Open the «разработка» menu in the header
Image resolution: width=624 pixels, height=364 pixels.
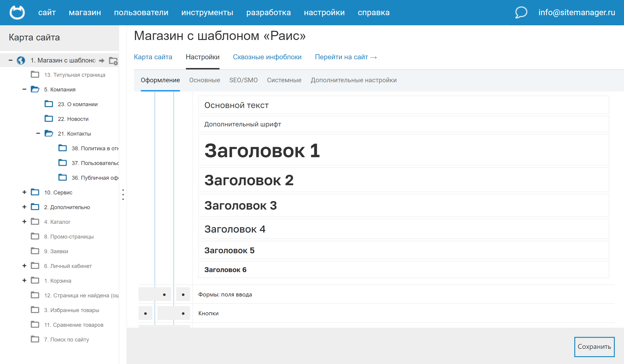pyautogui.click(x=269, y=12)
